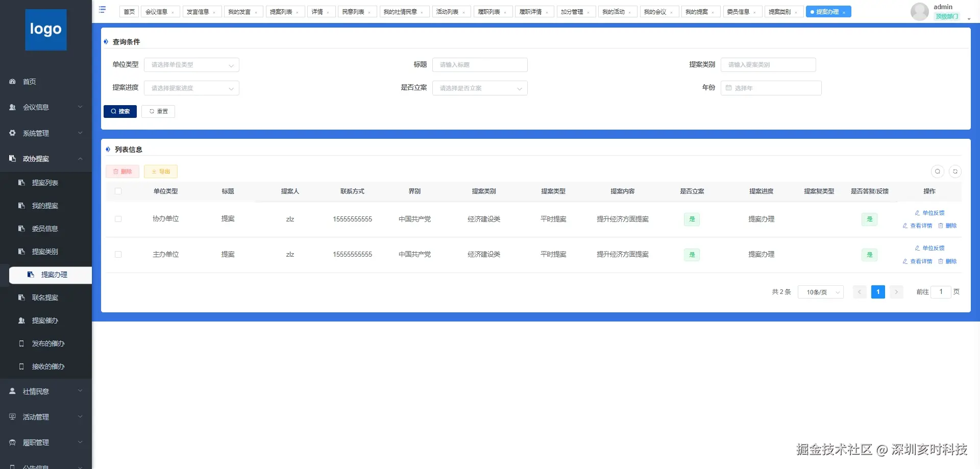Click the round refresh icon above the table
The height and width of the screenshot is (469, 980).
coord(955,171)
